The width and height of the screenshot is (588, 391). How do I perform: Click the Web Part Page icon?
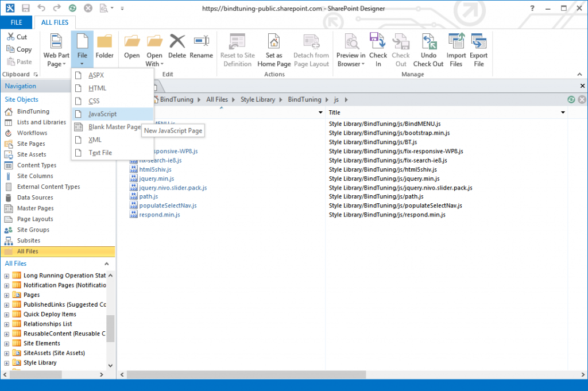pos(56,42)
